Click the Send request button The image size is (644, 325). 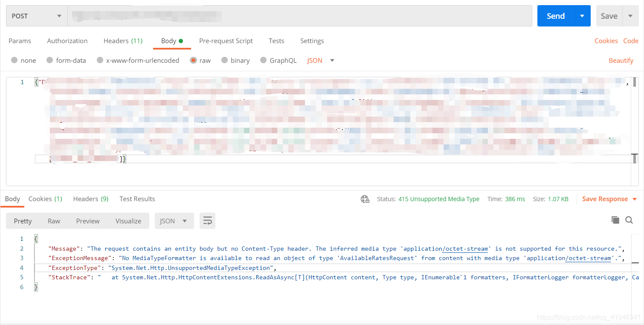[x=556, y=16]
